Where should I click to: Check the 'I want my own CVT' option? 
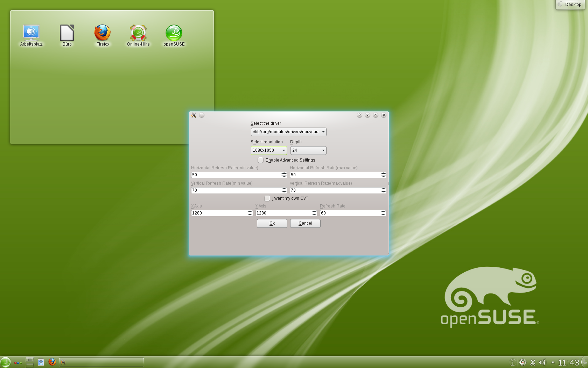point(267,198)
